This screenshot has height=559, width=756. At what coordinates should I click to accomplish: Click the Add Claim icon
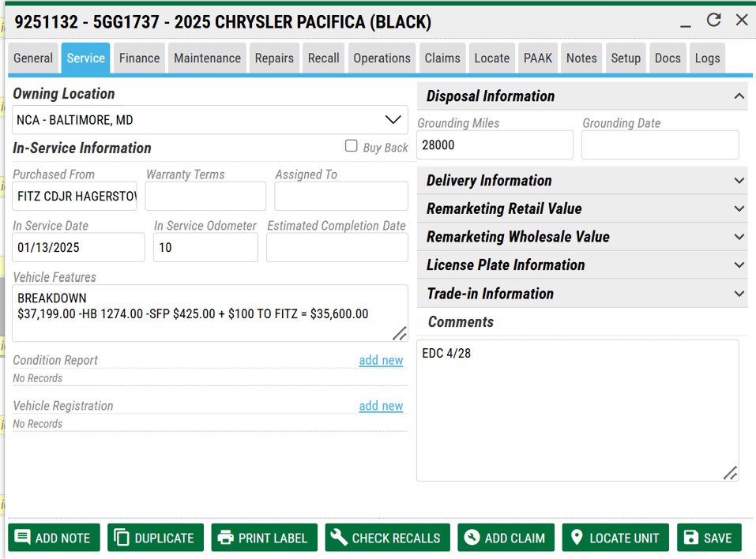(472, 538)
